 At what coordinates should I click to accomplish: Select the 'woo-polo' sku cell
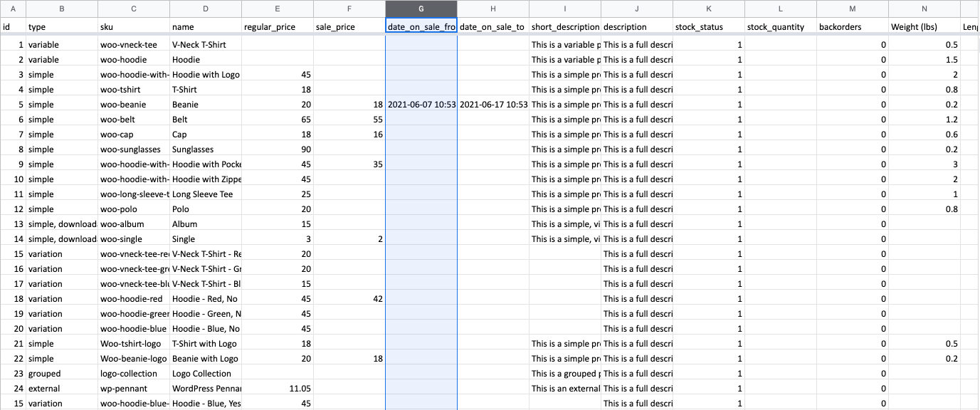pyautogui.click(x=134, y=209)
